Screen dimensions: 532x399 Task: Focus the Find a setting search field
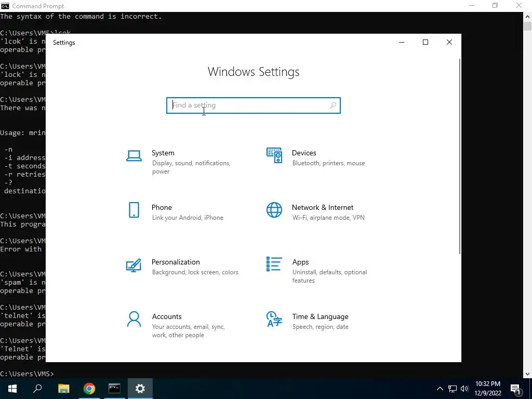click(x=254, y=105)
